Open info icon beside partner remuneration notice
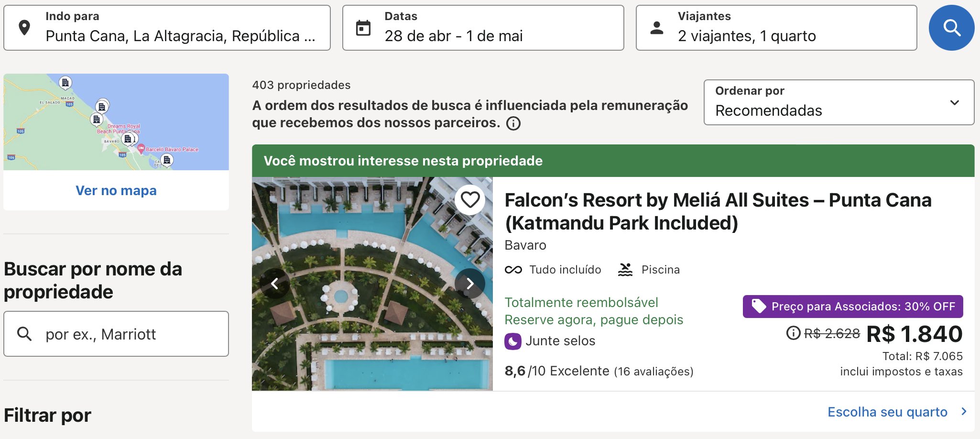Screen dimensions: 980x439 coord(513,123)
